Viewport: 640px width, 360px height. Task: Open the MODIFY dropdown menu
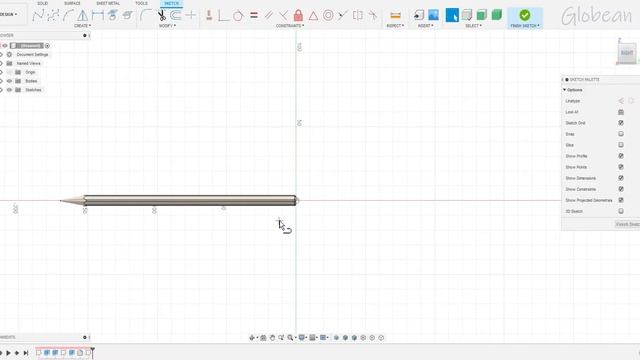[167, 26]
